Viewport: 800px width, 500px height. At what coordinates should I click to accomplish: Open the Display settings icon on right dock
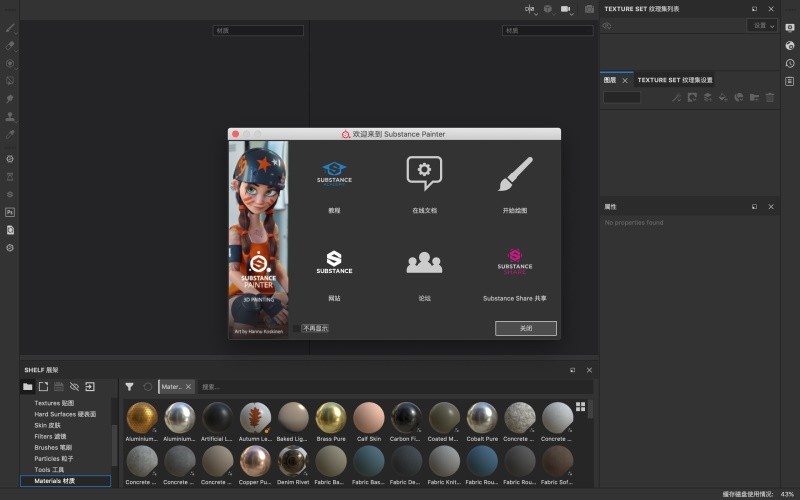790,28
